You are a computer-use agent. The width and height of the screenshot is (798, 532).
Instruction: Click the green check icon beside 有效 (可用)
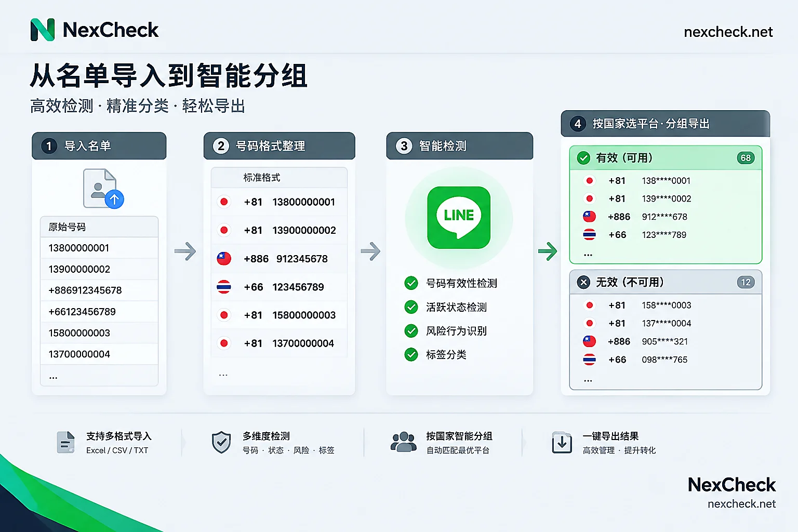point(583,158)
